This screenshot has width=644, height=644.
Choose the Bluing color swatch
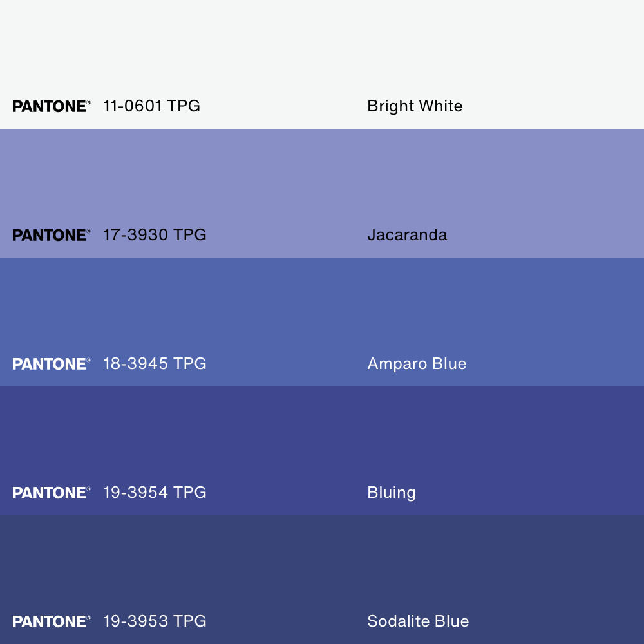(x=322, y=438)
